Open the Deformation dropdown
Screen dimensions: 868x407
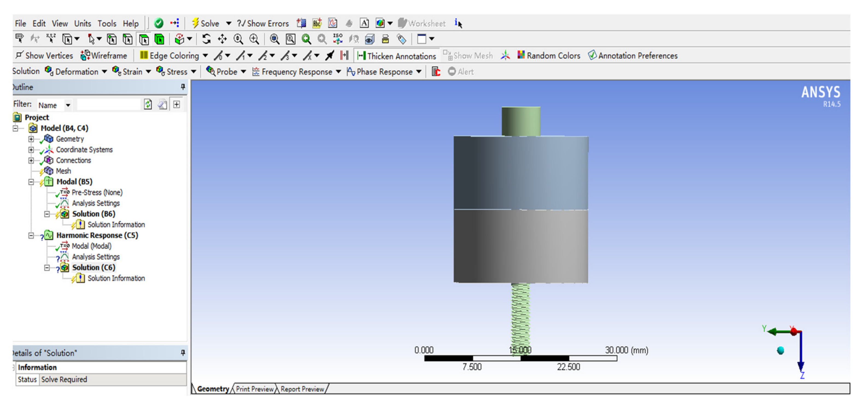(x=77, y=72)
